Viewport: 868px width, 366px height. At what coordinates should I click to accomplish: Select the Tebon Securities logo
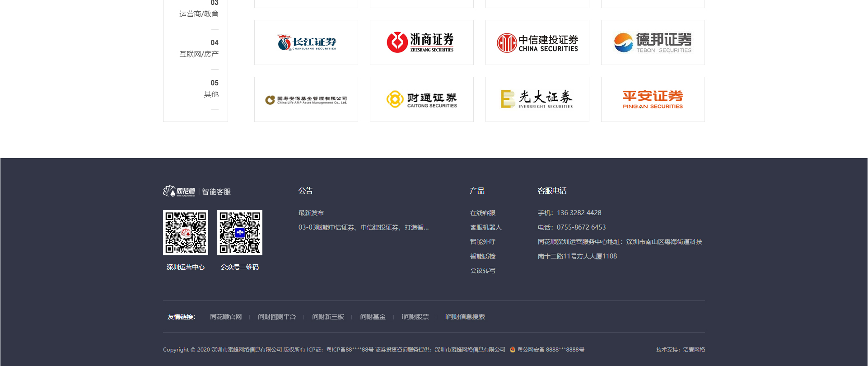click(x=653, y=42)
